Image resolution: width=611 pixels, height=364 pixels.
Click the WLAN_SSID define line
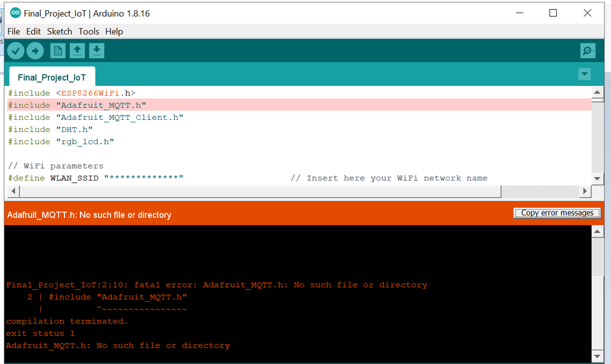pos(95,178)
